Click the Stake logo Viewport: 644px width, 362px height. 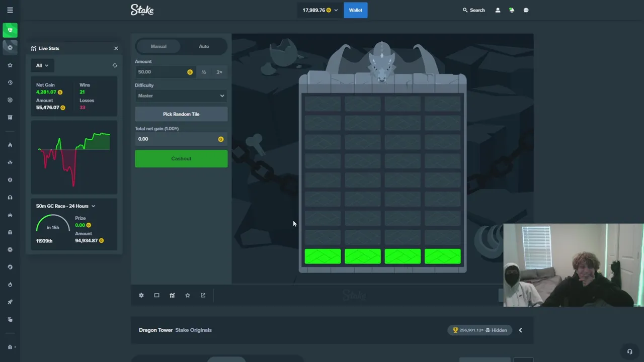tap(142, 10)
